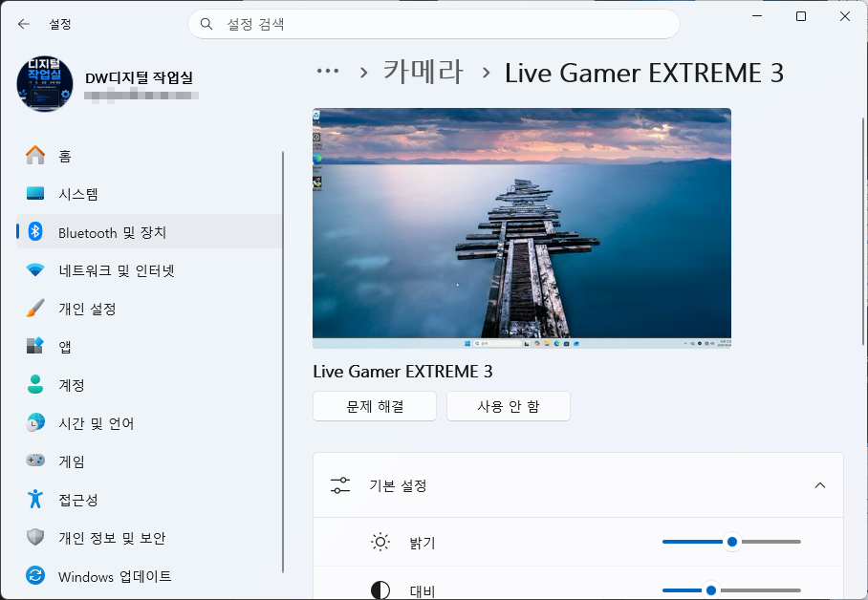
Task: Open the breadcrumb ellipsis menu
Action: [x=328, y=71]
